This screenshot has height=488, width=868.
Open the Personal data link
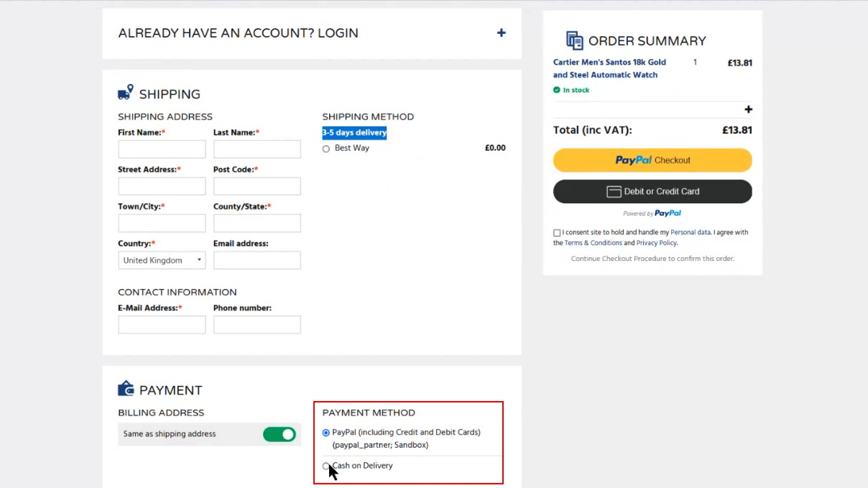coord(691,232)
